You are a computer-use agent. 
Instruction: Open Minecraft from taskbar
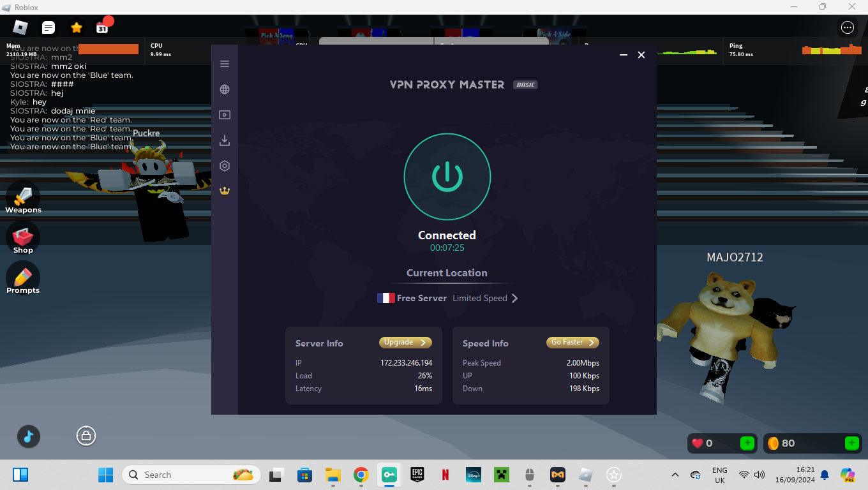502,475
